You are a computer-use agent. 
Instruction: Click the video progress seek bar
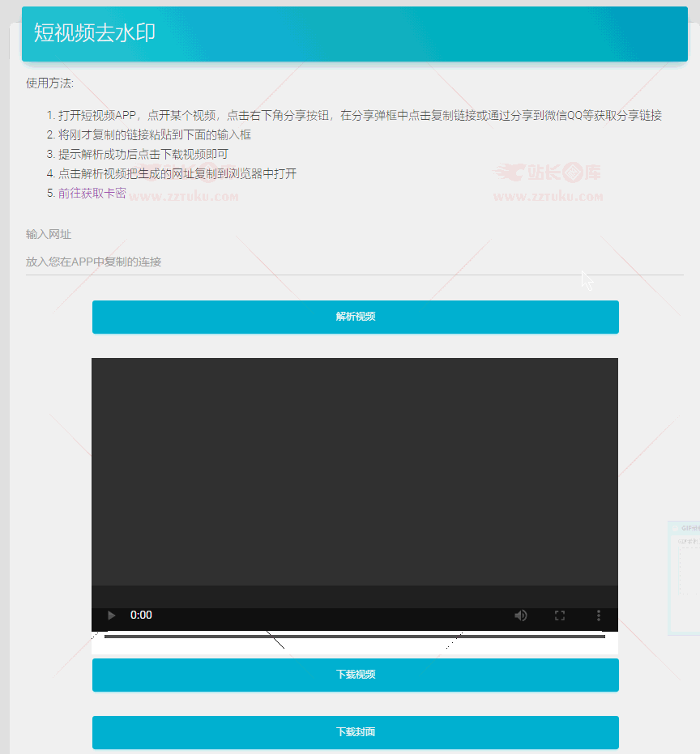[355, 637]
